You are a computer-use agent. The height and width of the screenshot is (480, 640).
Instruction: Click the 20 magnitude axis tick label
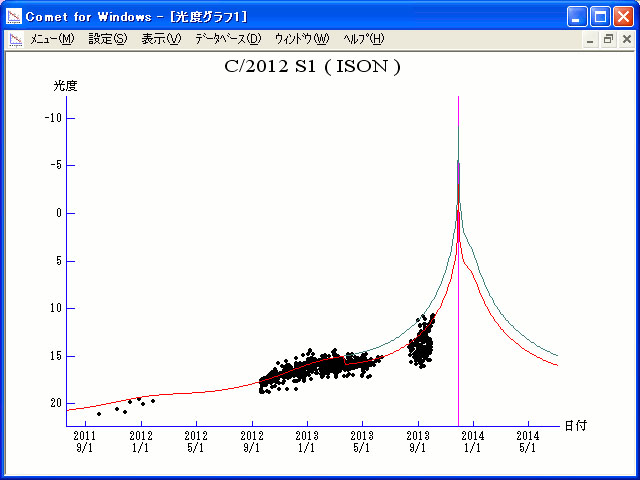[56, 403]
